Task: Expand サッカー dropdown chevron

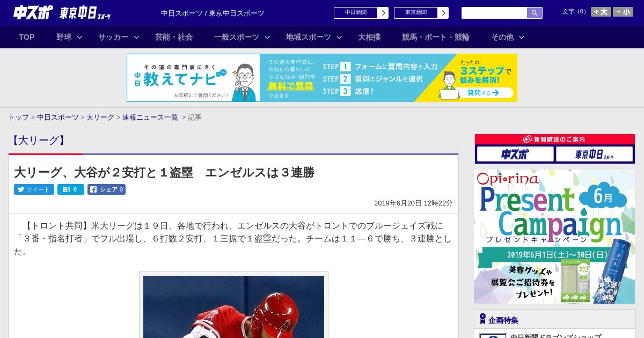Action: [x=136, y=37]
